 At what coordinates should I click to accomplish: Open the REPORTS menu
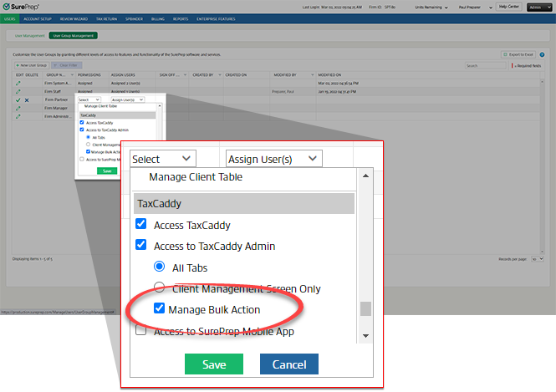click(x=181, y=18)
